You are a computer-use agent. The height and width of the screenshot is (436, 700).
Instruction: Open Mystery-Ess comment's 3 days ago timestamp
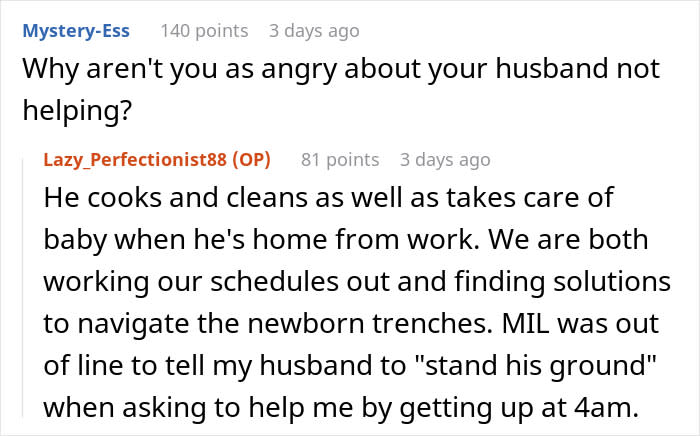click(x=313, y=31)
